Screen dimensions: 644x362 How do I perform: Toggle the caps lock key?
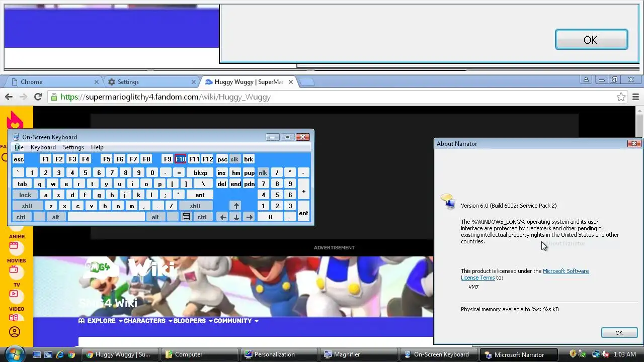click(25, 195)
